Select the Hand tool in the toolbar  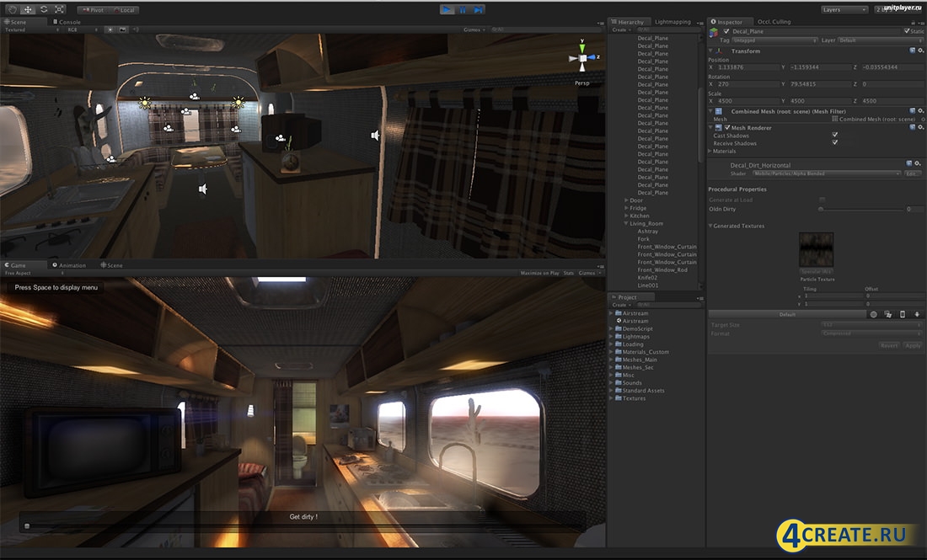[12, 9]
